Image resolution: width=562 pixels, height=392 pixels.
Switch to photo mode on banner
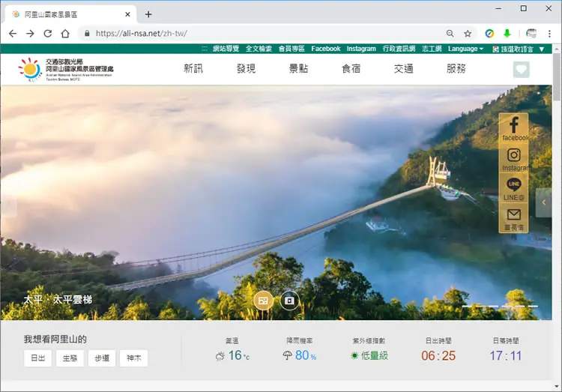263,301
